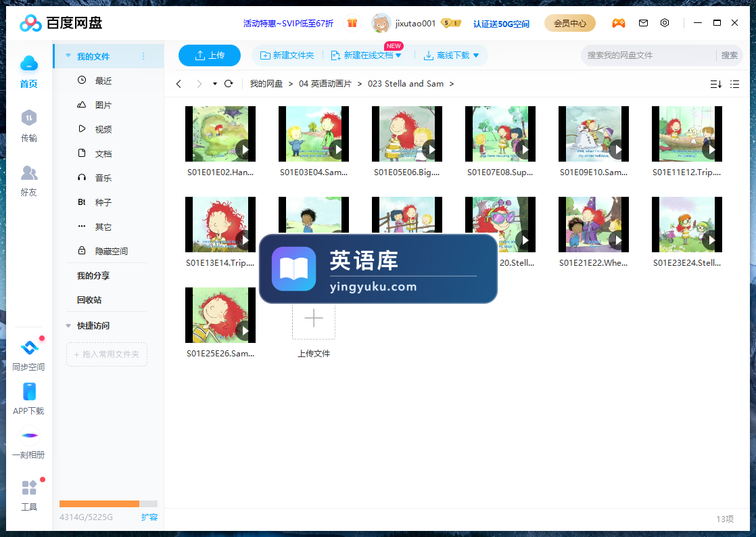756x537 pixels.
Task: Go forward with the right arrow
Action: tap(199, 84)
